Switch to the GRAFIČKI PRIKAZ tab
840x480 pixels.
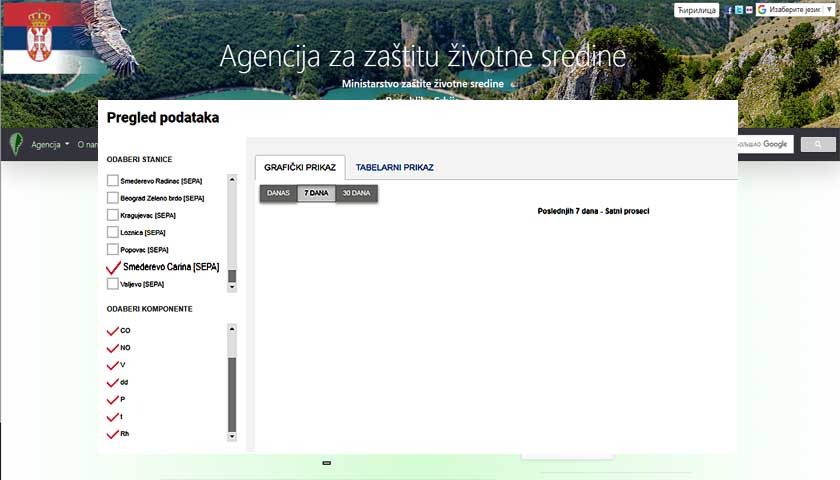[300, 167]
